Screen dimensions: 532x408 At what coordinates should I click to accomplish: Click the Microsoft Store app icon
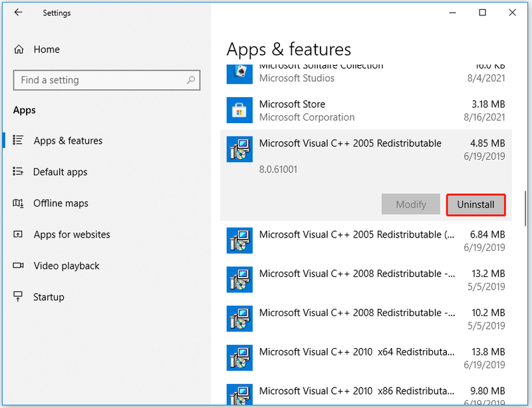click(239, 110)
